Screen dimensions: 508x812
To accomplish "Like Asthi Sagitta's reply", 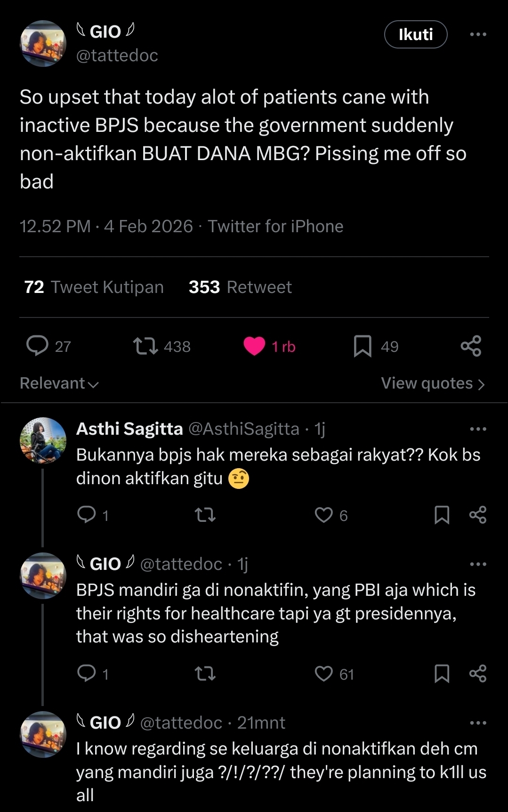I will coord(323,515).
